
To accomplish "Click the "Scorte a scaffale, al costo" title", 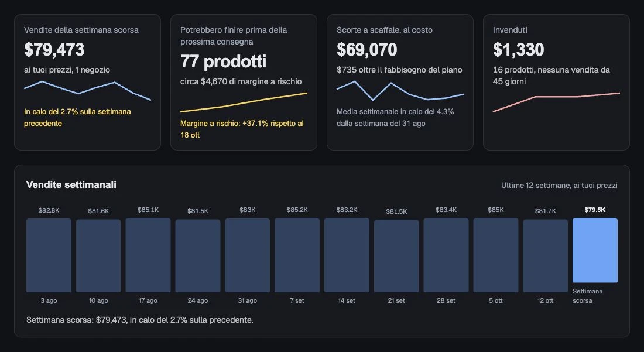I will (385, 30).
